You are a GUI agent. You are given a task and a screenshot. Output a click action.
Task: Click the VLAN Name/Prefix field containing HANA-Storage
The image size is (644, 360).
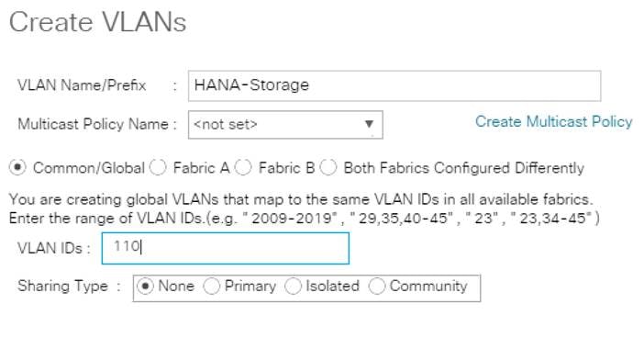[394, 86]
